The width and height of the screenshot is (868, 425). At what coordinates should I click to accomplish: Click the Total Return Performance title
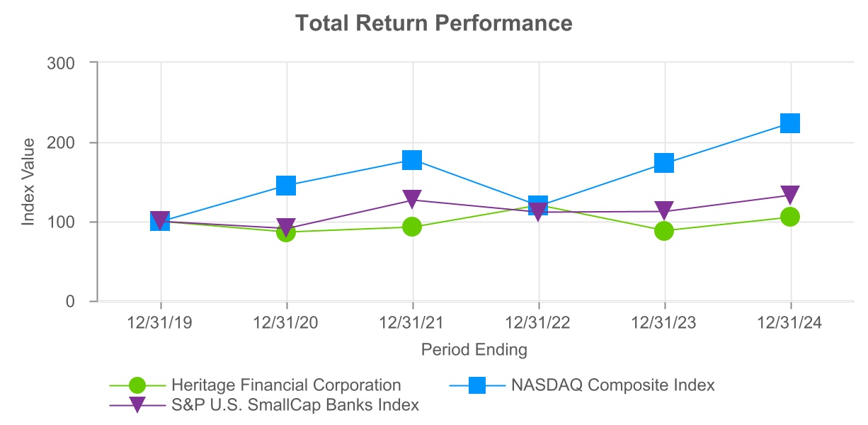(433, 23)
